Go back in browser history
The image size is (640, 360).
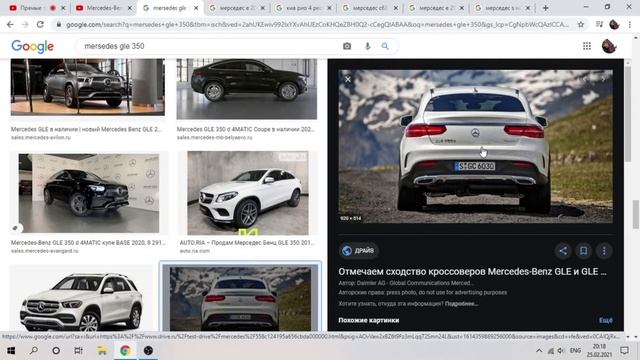click(10, 24)
